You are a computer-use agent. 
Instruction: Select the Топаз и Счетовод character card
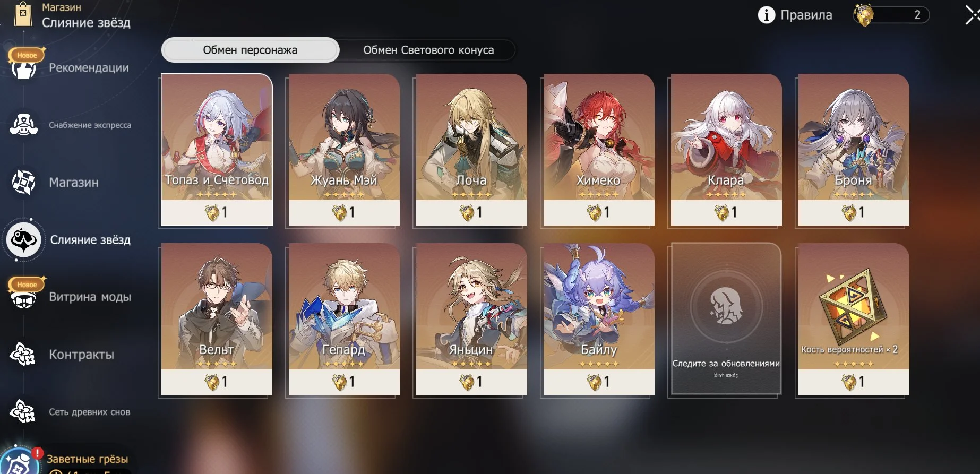(x=217, y=150)
